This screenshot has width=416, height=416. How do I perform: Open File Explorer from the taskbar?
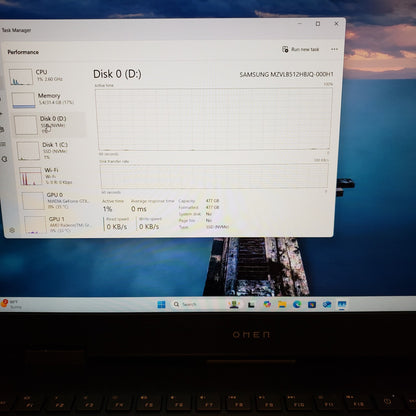coord(282,304)
